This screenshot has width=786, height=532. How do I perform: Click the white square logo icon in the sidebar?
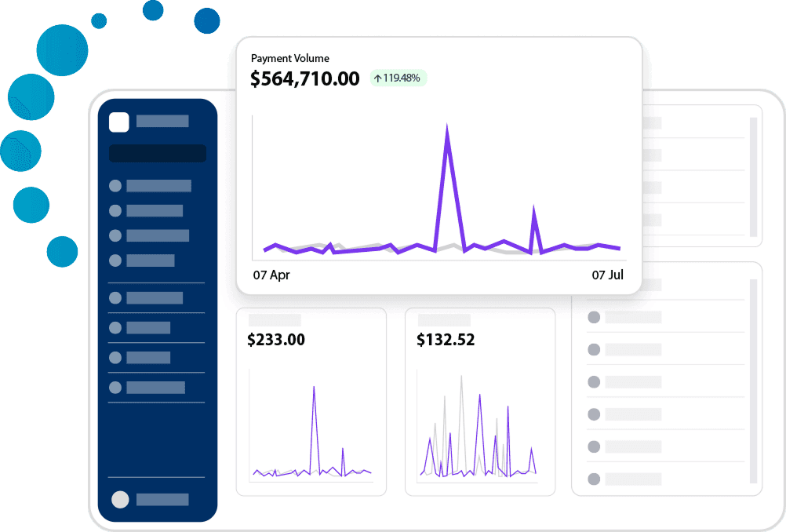119,122
